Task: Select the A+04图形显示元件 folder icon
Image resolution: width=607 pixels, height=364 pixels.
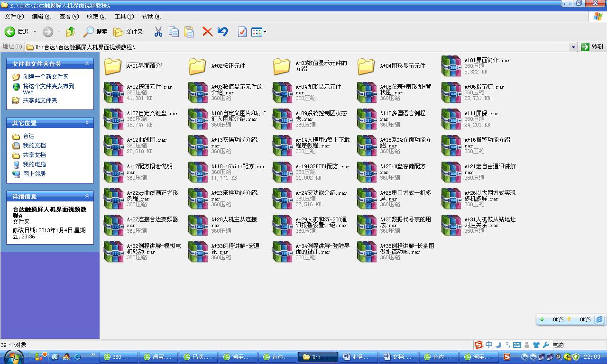Action: click(x=367, y=66)
